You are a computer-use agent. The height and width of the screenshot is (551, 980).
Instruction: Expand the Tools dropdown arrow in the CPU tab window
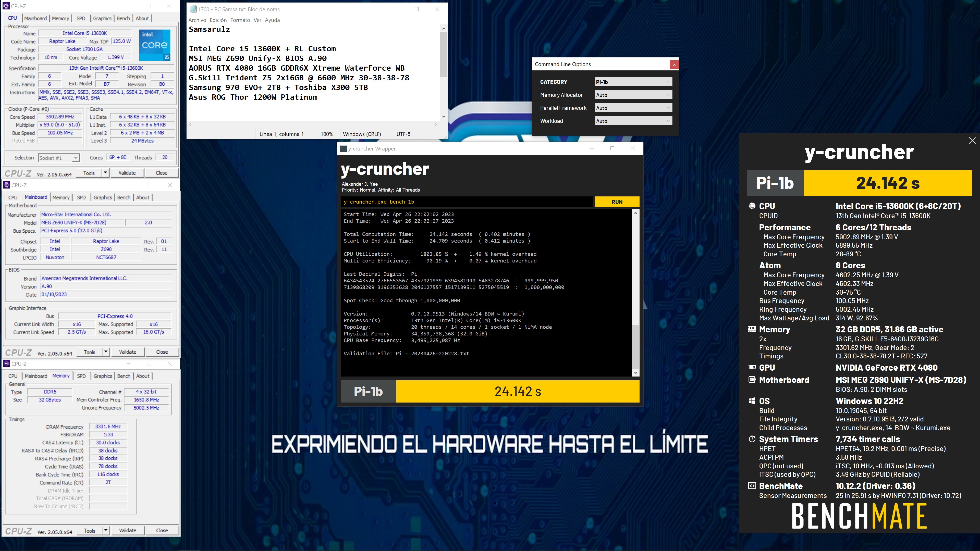(x=105, y=173)
